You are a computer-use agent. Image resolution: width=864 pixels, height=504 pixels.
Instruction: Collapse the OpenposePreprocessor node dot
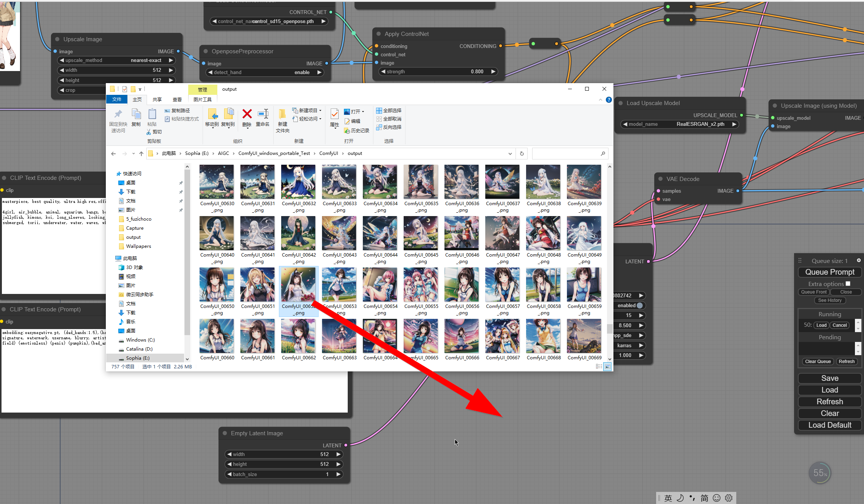point(206,51)
